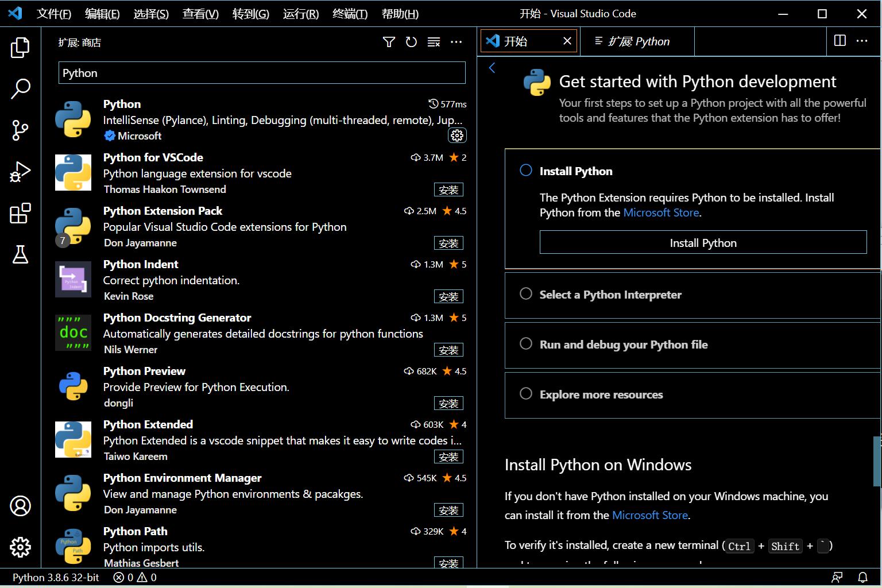Open Microsoft Store link in Install Python step
The image size is (882, 588).
[661, 212]
